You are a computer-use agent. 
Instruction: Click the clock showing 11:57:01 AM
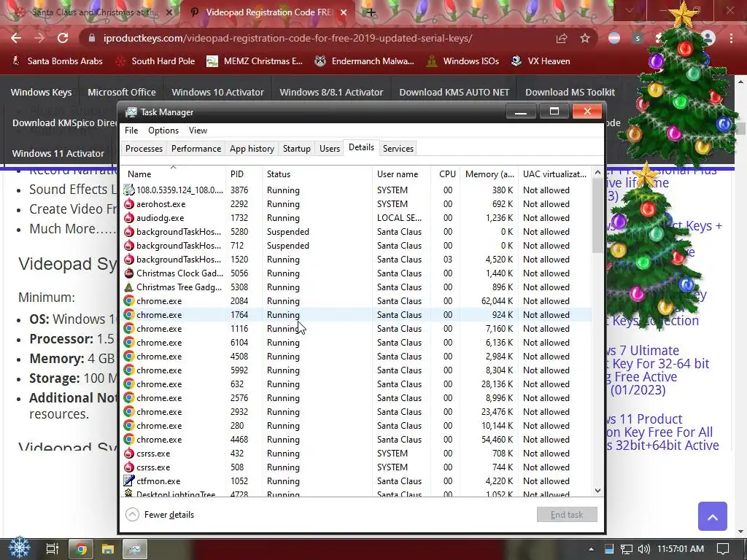click(681, 549)
